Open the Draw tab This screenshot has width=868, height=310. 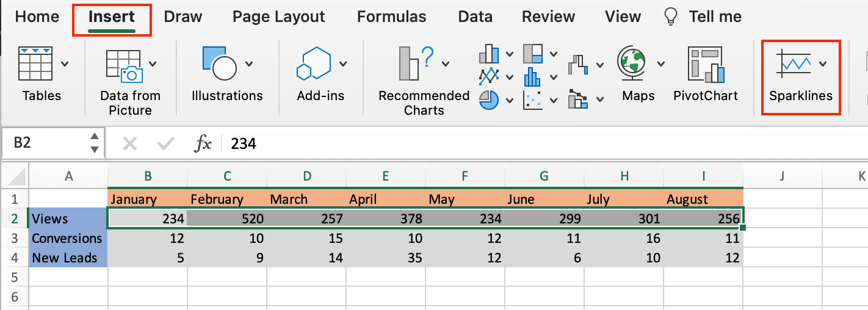coord(182,17)
